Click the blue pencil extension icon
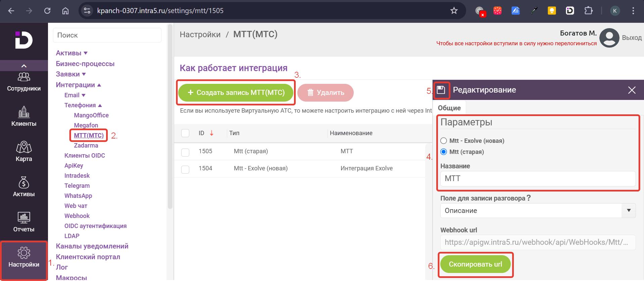 (515, 11)
